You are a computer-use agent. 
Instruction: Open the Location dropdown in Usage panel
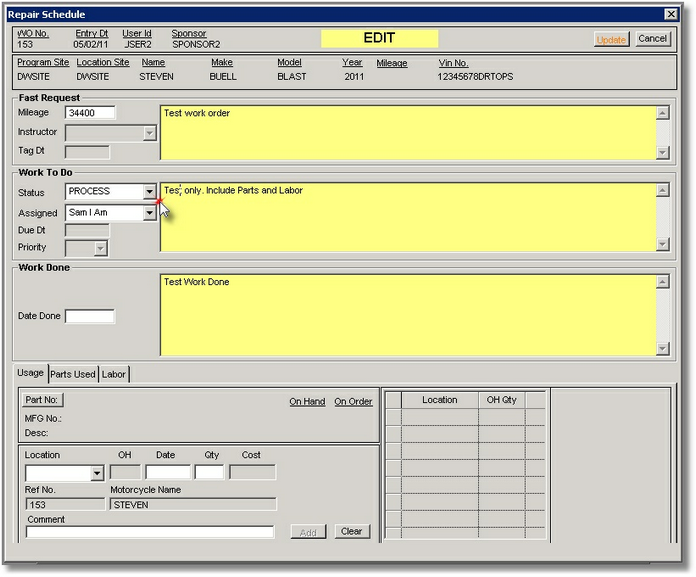click(x=97, y=473)
